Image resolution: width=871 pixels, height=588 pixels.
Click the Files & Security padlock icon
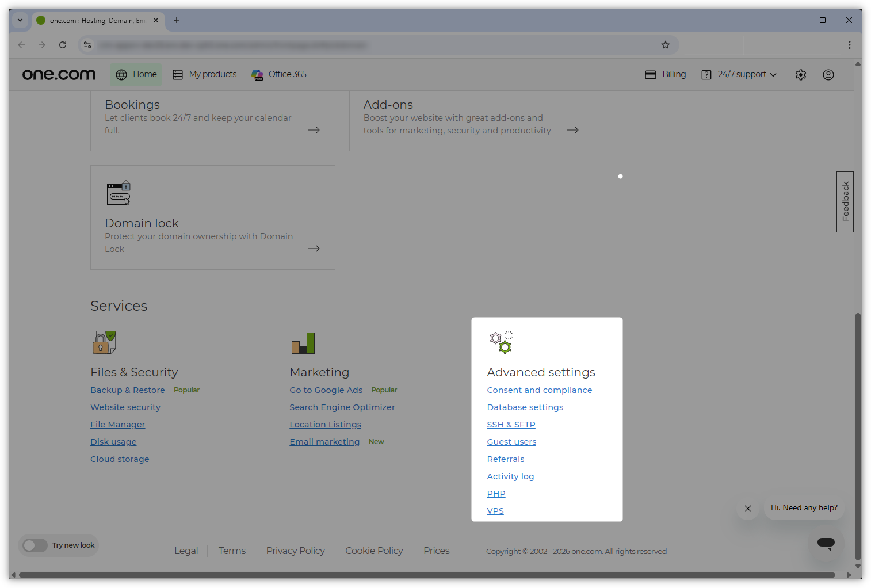click(104, 342)
